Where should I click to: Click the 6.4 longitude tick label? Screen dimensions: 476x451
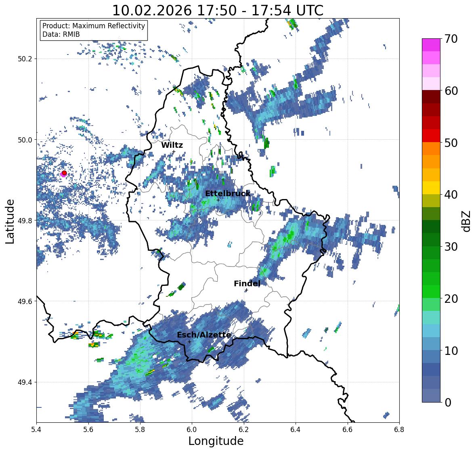pos(296,429)
